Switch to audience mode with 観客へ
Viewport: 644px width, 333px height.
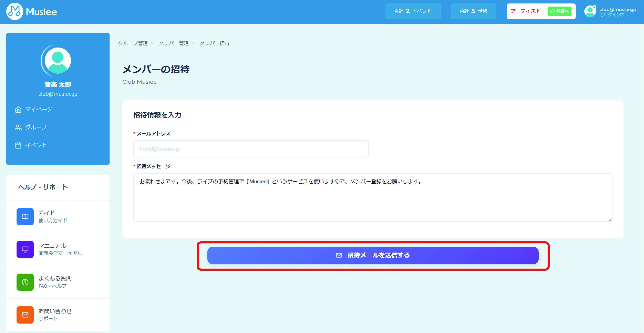pos(559,11)
